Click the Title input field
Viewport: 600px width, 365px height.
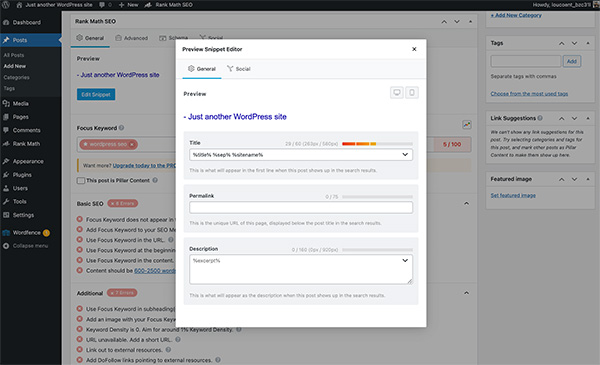[x=301, y=155]
